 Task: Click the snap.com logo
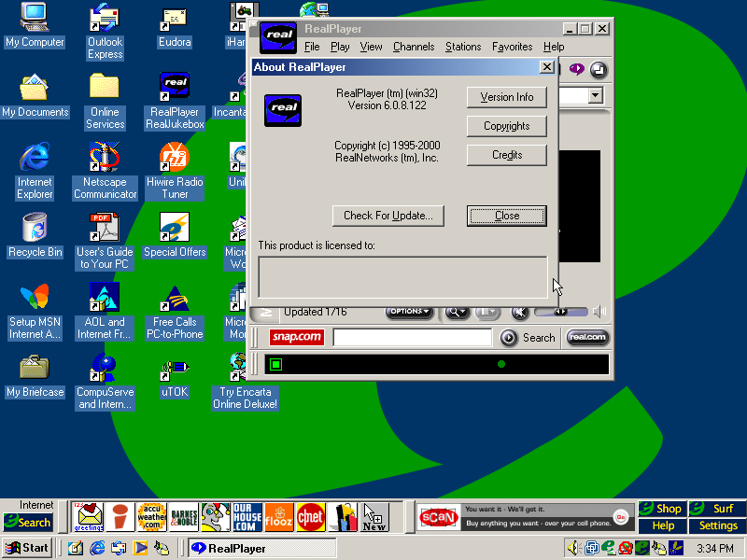(x=296, y=338)
